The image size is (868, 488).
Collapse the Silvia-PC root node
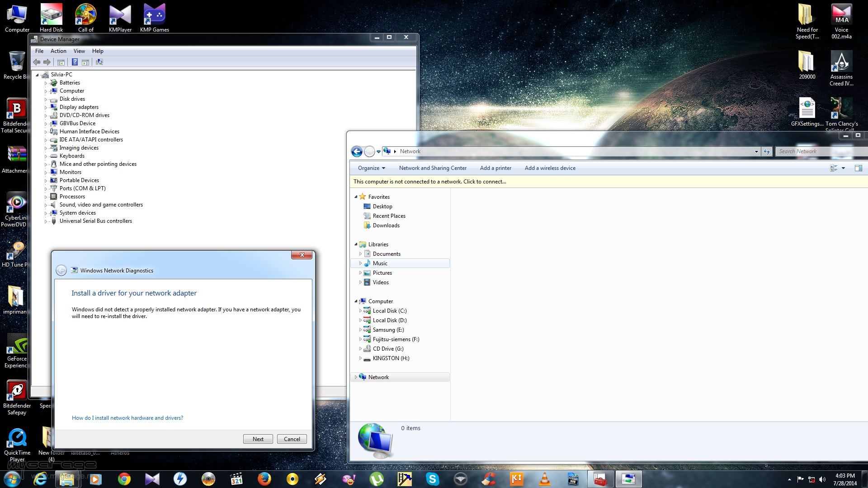click(37, 75)
